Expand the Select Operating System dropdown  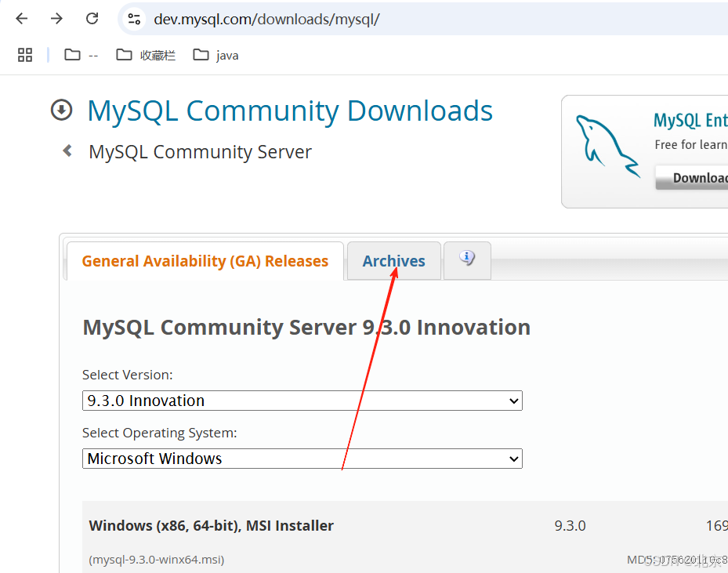click(302, 459)
